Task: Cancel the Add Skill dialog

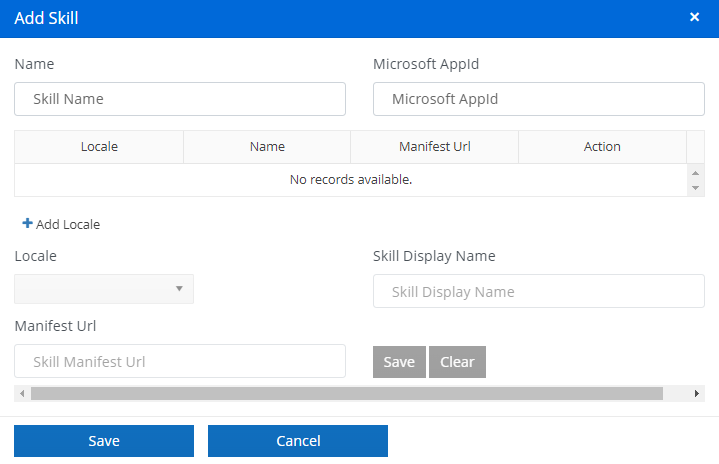Action: (298, 441)
